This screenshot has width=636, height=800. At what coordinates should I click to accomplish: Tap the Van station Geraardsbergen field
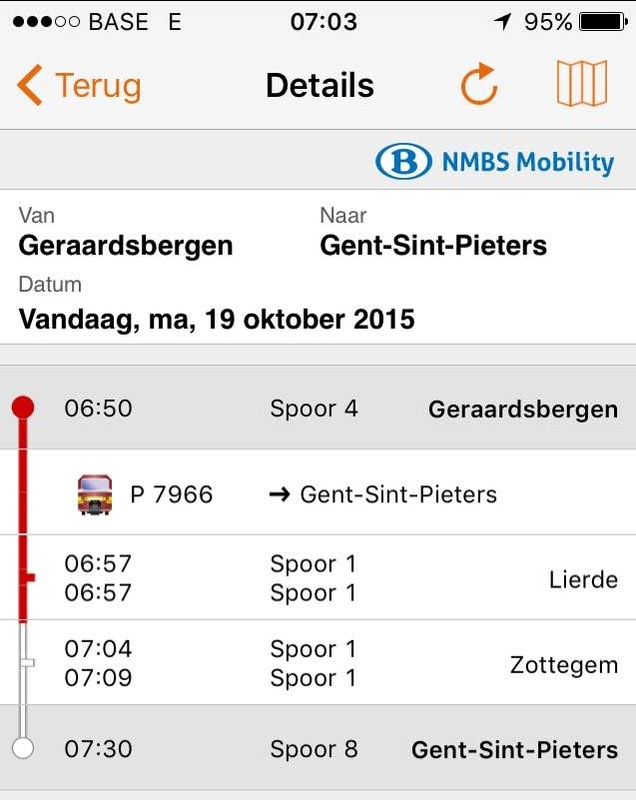(126, 245)
